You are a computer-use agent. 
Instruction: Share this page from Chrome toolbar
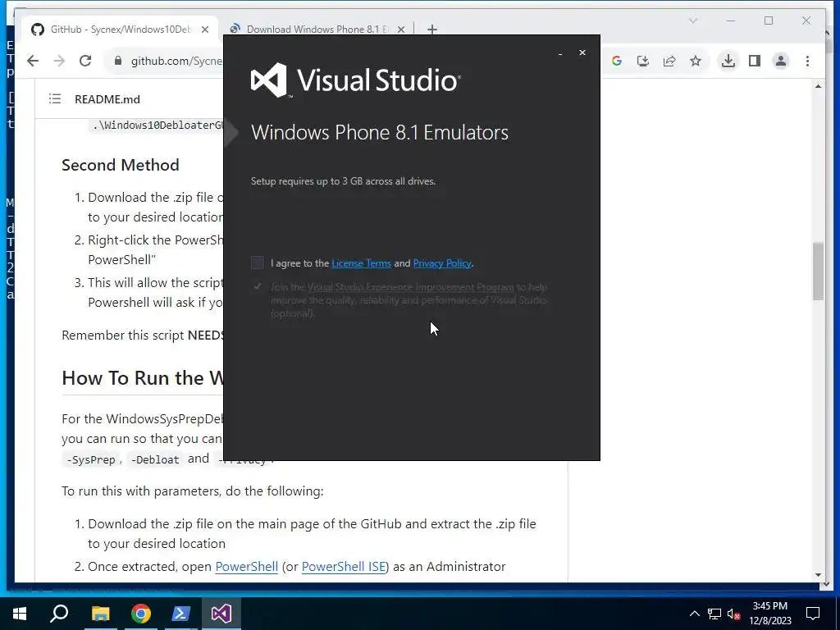669,61
